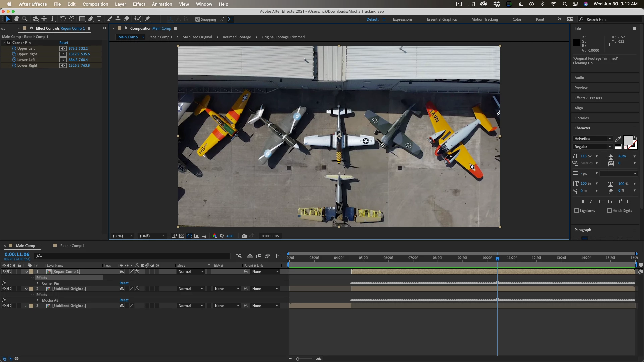Viewport: 644px width, 362px height.
Task: Select the Horizontal Type tool
Action: point(99,19)
